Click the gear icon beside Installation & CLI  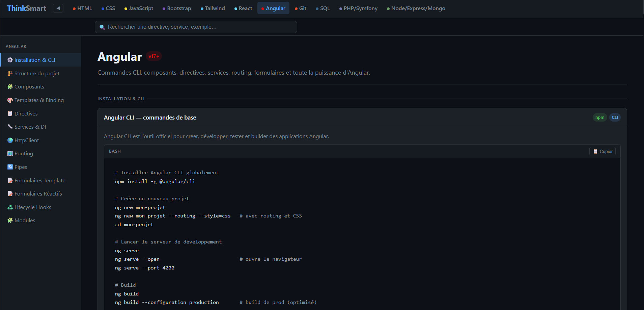pyautogui.click(x=10, y=60)
